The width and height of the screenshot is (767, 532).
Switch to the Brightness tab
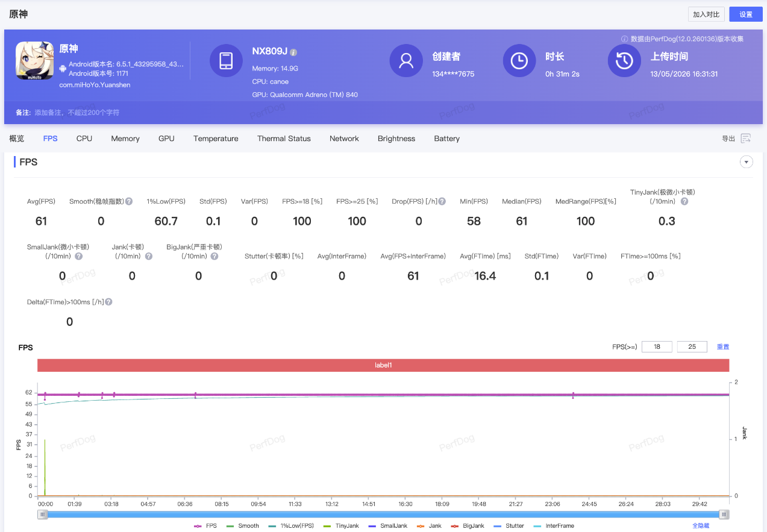[x=396, y=139]
